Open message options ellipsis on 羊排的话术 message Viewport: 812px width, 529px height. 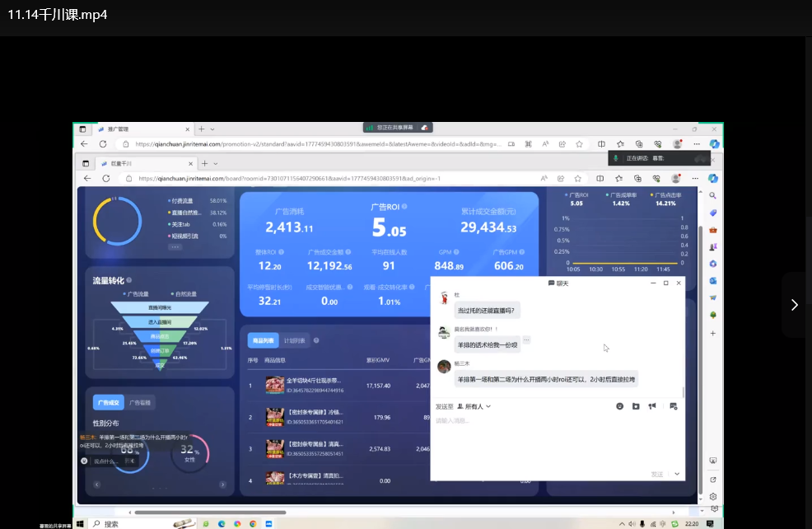pyautogui.click(x=527, y=339)
